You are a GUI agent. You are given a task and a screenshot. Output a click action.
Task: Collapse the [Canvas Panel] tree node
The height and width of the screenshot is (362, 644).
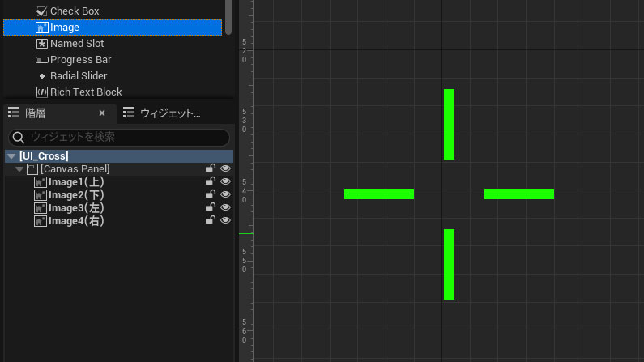(x=19, y=169)
